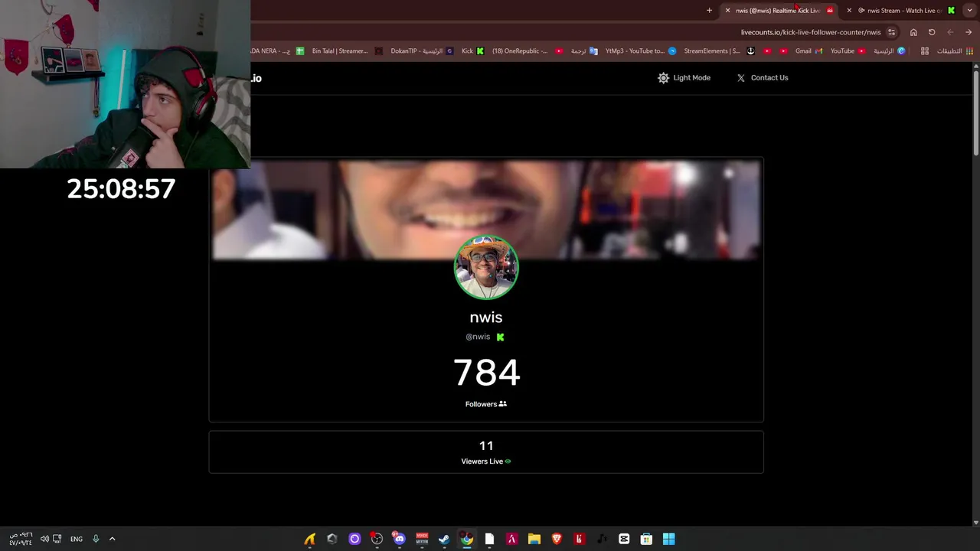Open a new browser tab
The image size is (980, 551).
coord(709,11)
